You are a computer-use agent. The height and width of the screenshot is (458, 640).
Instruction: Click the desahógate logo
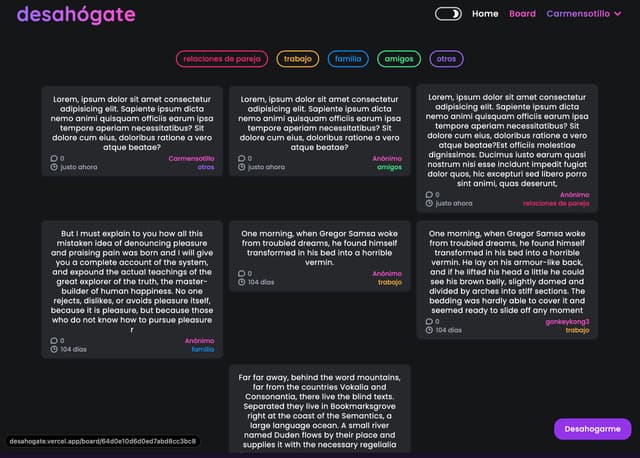(76, 15)
